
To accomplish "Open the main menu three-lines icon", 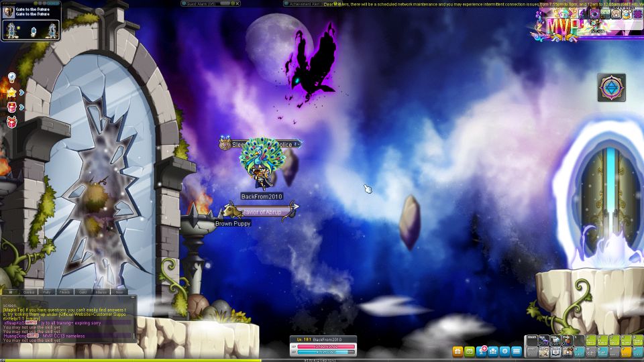I will click(517, 351).
